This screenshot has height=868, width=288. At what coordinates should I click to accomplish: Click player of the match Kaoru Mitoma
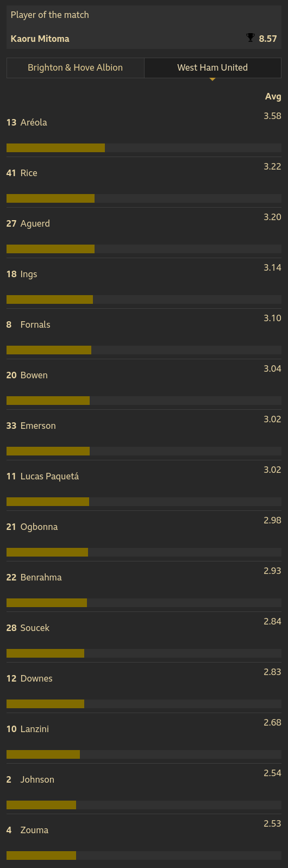pos(40,39)
